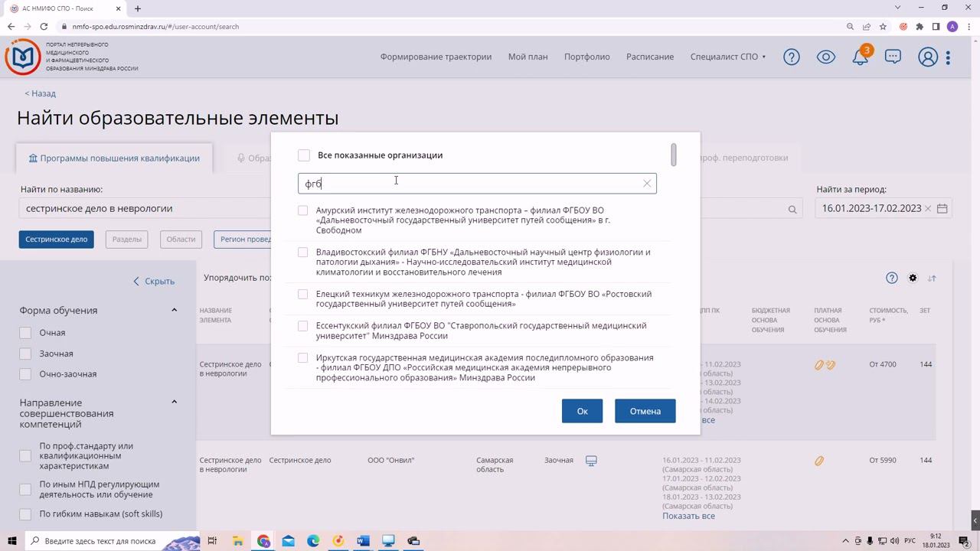Check Владивостокский филиал ФГБНУ organization

[303, 252]
